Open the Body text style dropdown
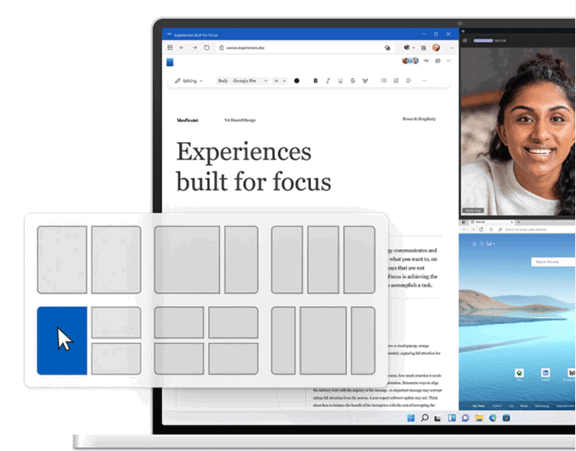Screen dimensions: 576x451 pyautogui.click(x=223, y=81)
